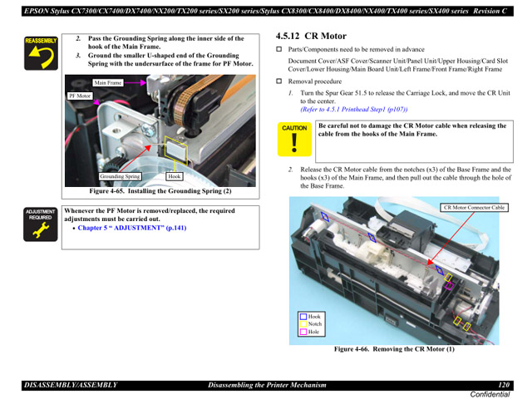
Task: Click the CR Motor Connector Cable label
Action: coord(474,207)
